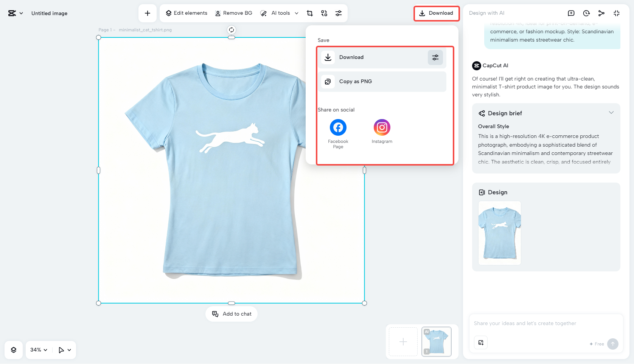Click the Resize/swap icon next to Crop
Screen dimensions: 634x364
324,13
